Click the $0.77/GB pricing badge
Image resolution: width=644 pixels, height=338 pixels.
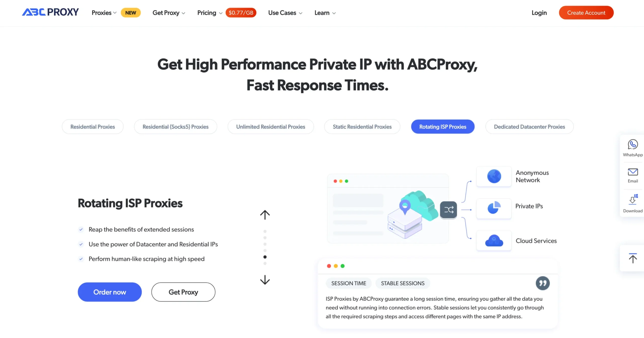click(x=240, y=12)
